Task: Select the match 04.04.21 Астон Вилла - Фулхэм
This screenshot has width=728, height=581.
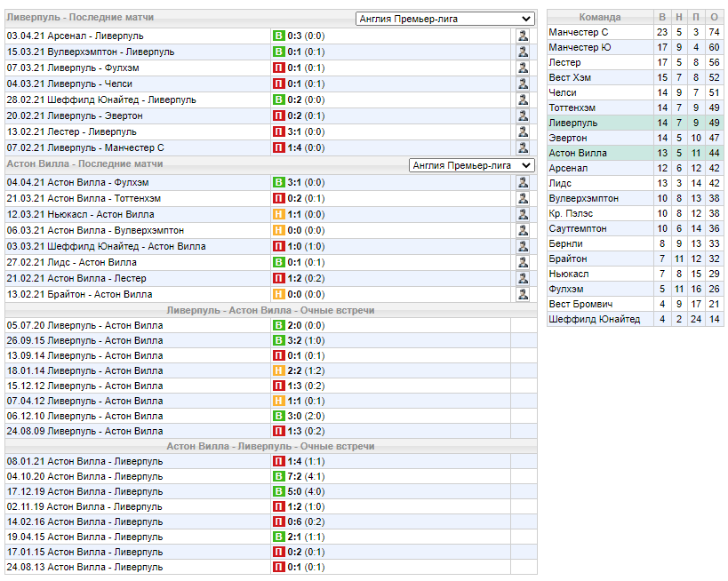Action: 77,182
